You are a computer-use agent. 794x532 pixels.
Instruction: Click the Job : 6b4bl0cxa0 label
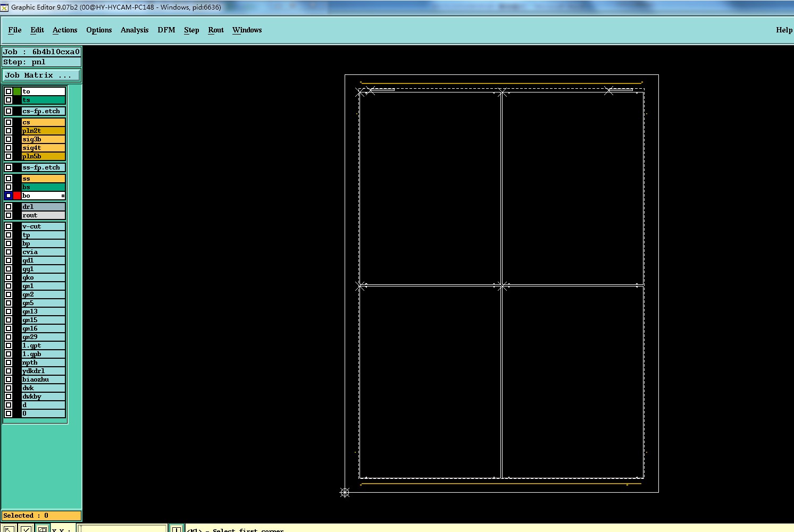pyautogui.click(x=41, y=52)
